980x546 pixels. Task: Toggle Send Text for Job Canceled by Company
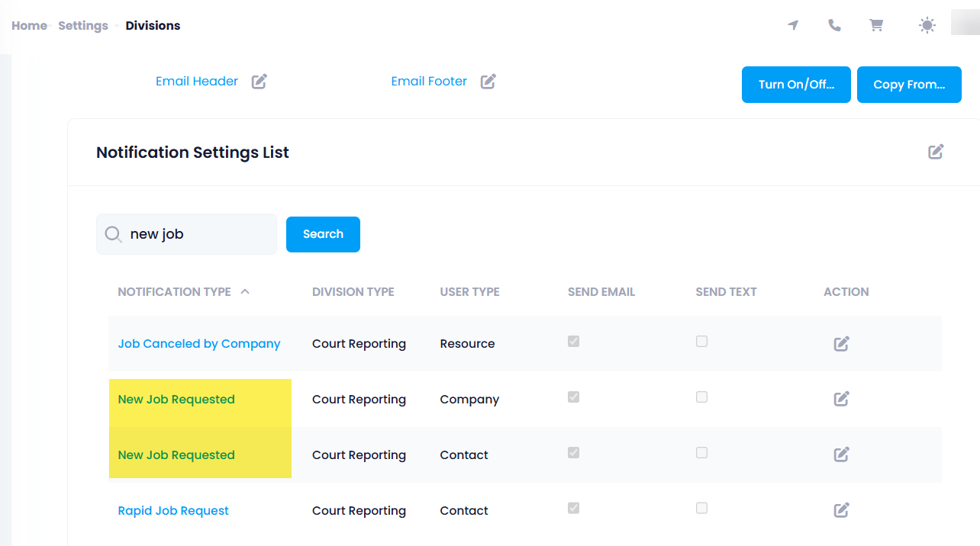pyautogui.click(x=701, y=342)
